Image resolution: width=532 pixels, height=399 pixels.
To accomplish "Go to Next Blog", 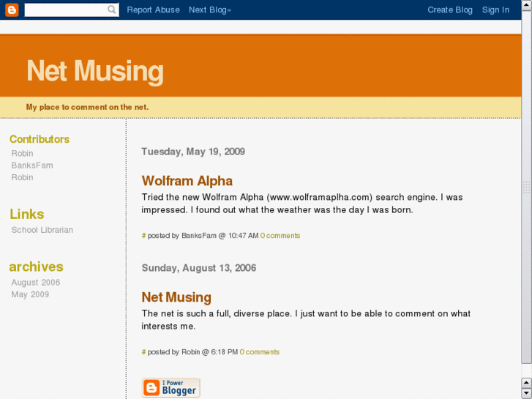I will pyautogui.click(x=209, y=10).
